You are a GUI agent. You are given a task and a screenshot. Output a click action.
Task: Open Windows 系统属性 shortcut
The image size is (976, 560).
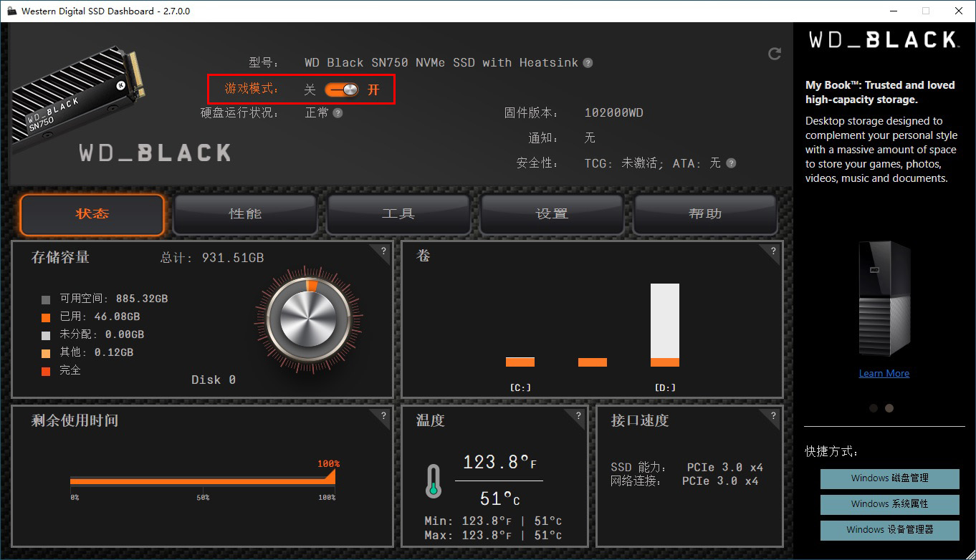(x=889, y=504)
